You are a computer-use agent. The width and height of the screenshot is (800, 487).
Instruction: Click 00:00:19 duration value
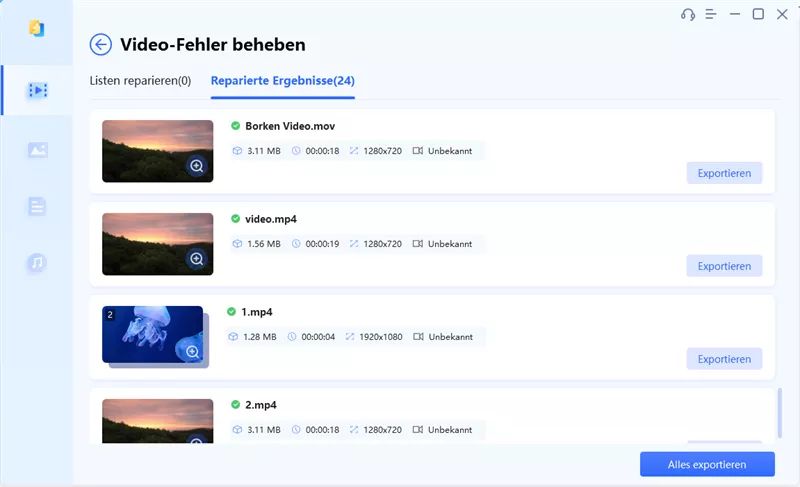point(322,244)
